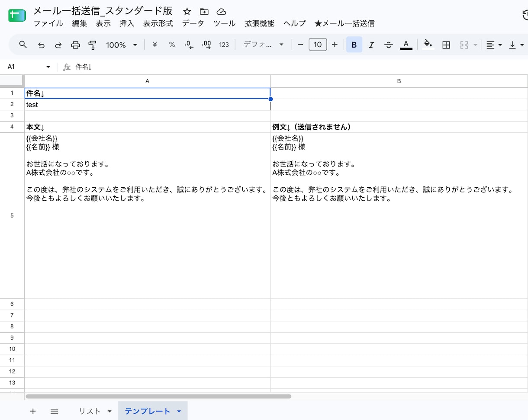
Task: Activate the paint format roller
Action: [92, 45]
